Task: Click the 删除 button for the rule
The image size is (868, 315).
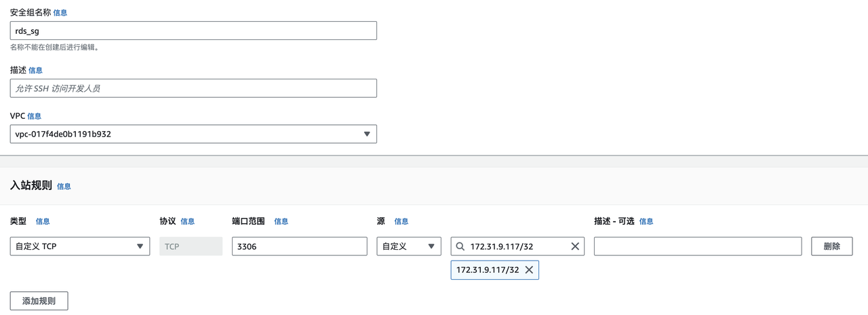Action: (x=831, y=246)
